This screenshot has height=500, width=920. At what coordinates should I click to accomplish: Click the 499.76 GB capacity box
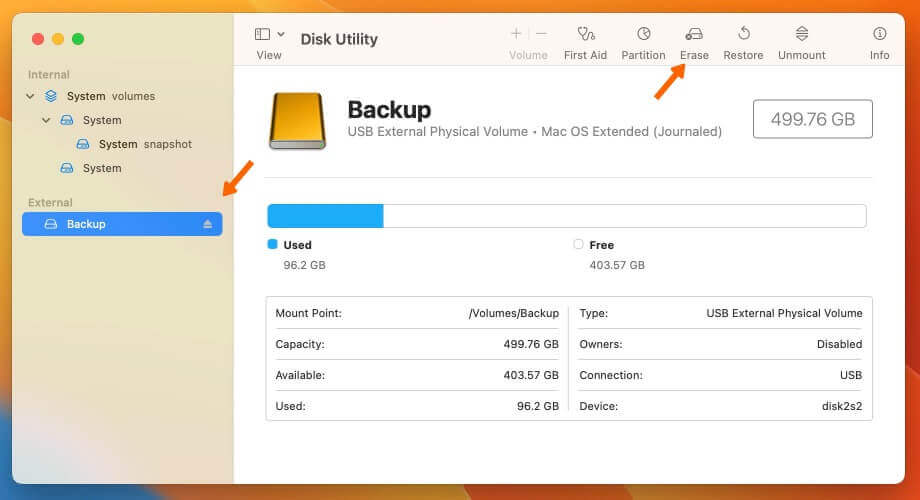click(x=813, y=119)
